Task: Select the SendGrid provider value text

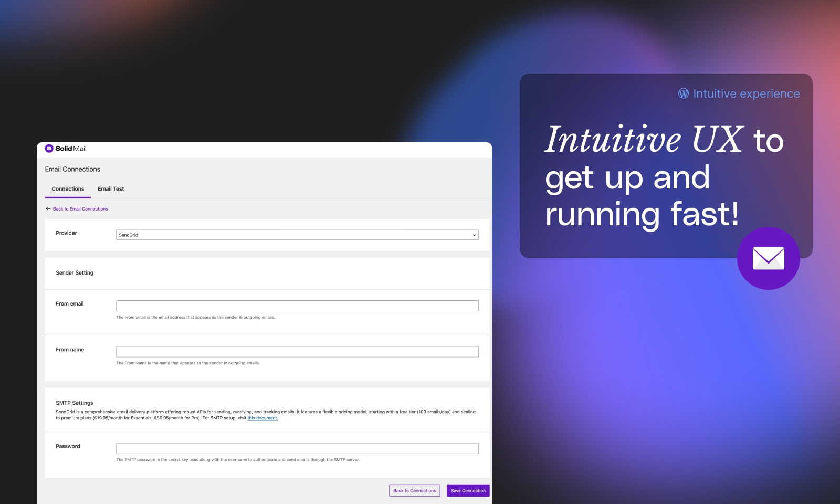Action: 129,235
